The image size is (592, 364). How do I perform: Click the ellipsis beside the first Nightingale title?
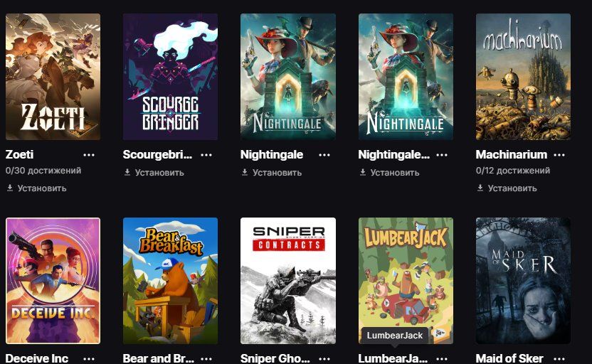tap(324, 154)
